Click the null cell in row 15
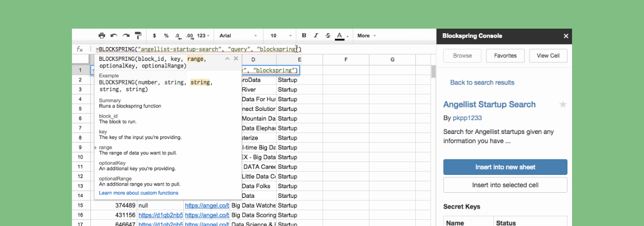Screen dimensions: 644x226 coord(160,206)
